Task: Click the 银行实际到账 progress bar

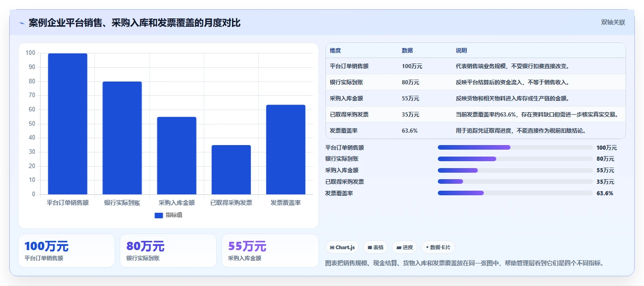Action: 515,159
